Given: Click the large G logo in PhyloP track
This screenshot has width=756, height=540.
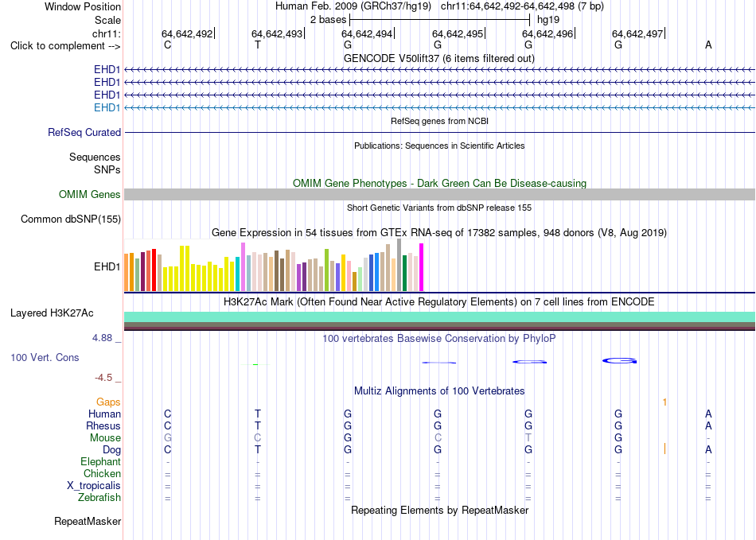Looking at the screenshot, I should (x=620, y=360).
